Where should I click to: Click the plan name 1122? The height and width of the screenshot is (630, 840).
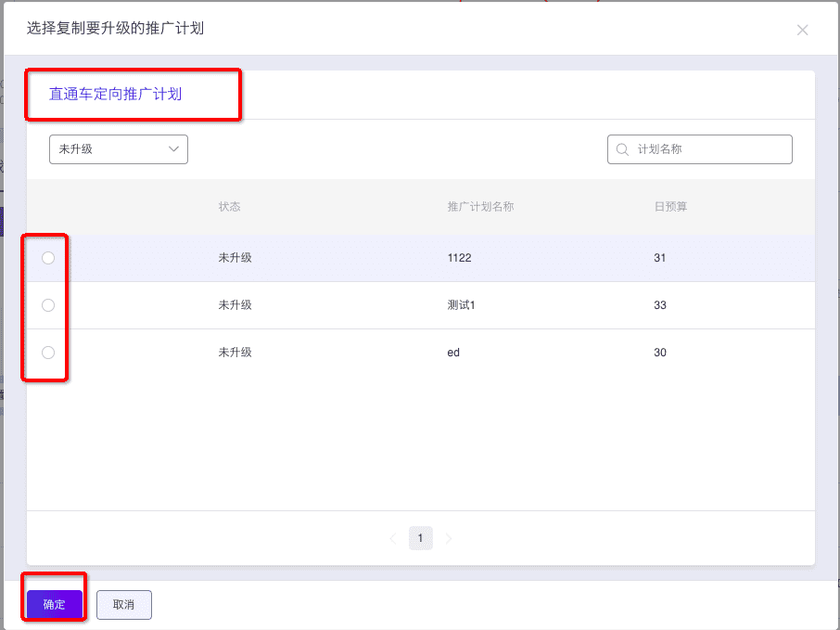459,258
